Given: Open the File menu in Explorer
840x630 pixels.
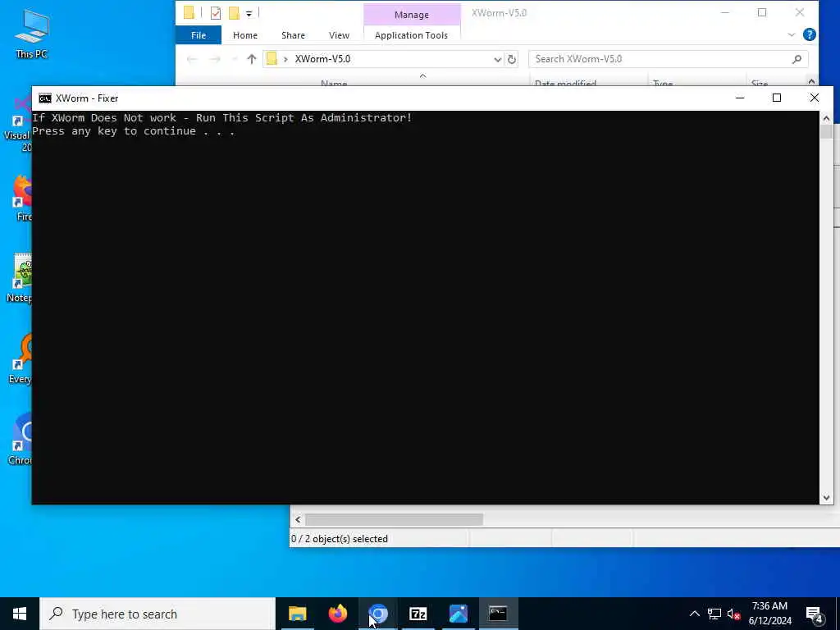Looking at the screenshot, I should (199, 34).
